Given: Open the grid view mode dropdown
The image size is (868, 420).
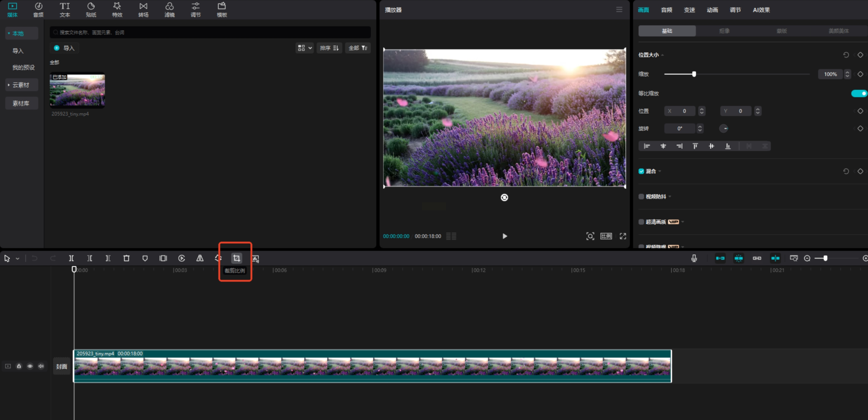Looking at the screenshot, I should pos(304,48).
